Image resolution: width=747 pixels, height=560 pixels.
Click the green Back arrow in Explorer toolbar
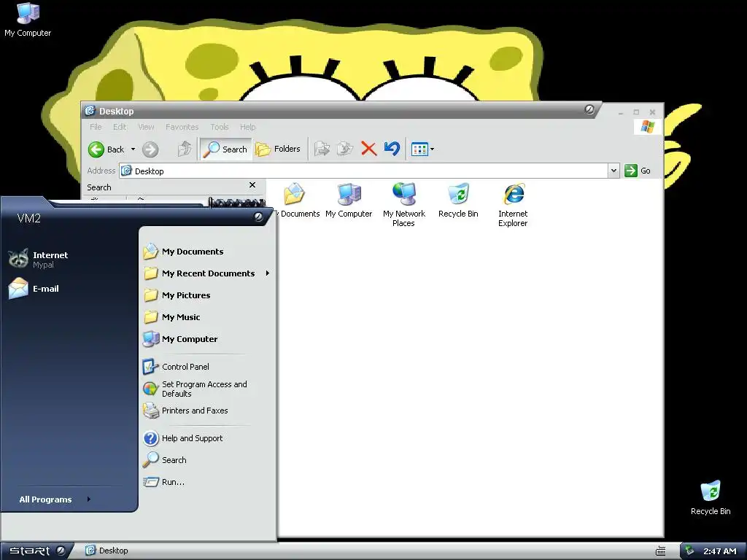(96, 149)
